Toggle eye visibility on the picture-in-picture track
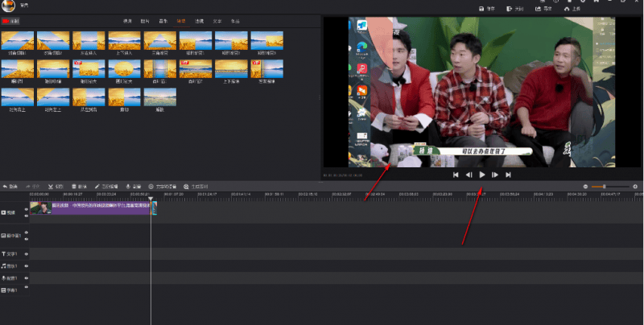644x325 pixels. (x=26, y=232)
